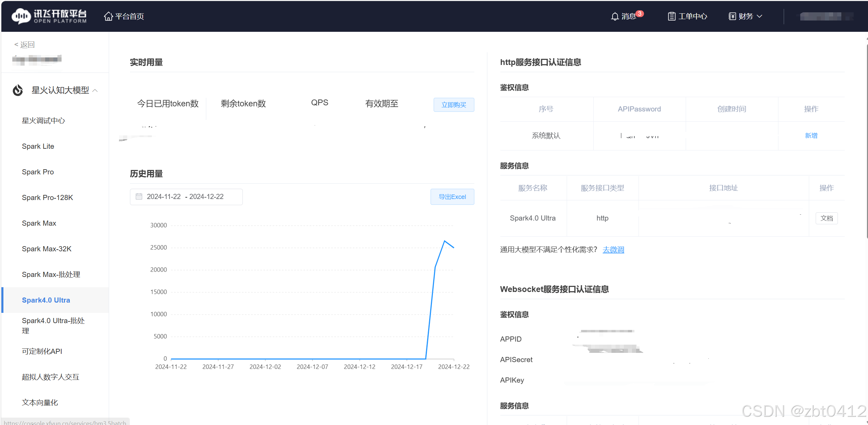
Task: Open notifications via the bell icon
Action: pyautogui.click(x=615, y=16)
